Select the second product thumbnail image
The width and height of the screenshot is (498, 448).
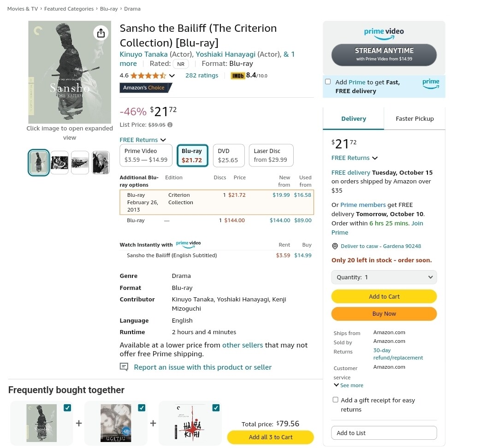(59, 163)
